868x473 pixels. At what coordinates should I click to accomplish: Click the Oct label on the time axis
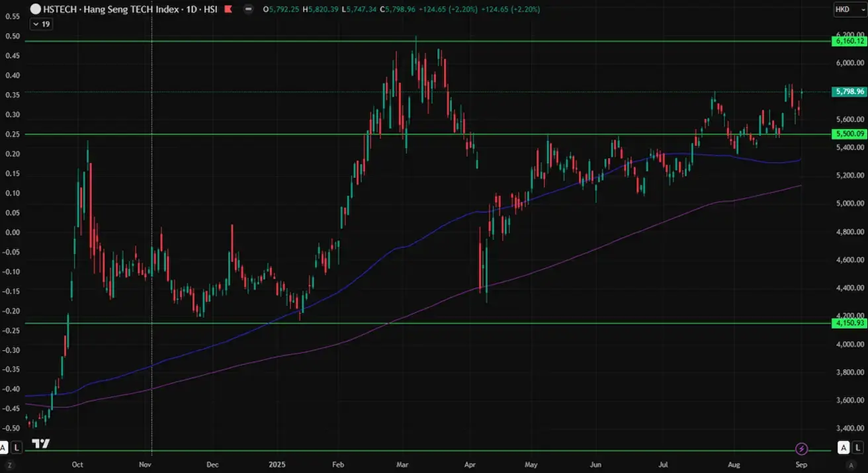point(77,464)
